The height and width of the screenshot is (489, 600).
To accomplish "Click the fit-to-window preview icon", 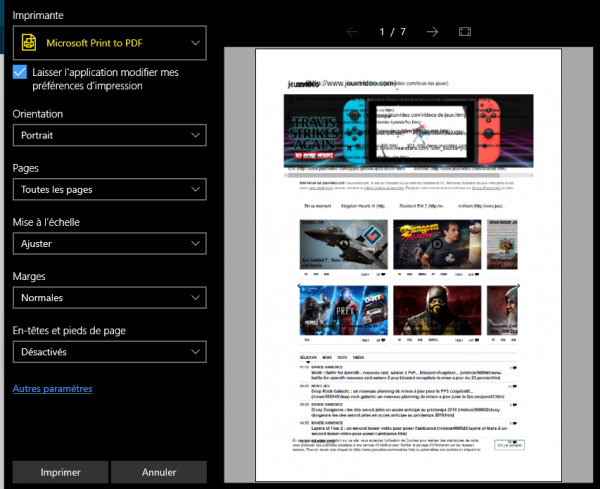I will 465,32.
